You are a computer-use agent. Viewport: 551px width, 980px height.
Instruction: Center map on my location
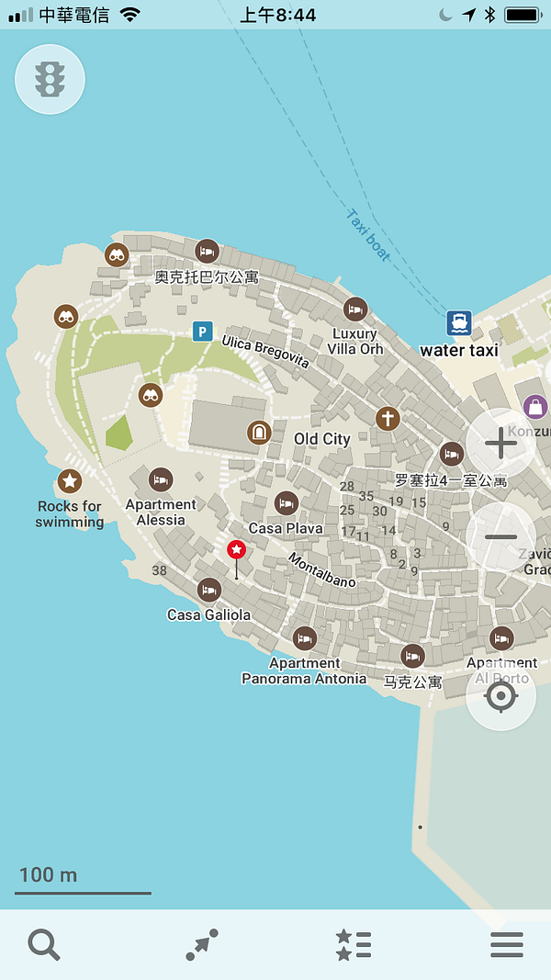pos(500,695)
